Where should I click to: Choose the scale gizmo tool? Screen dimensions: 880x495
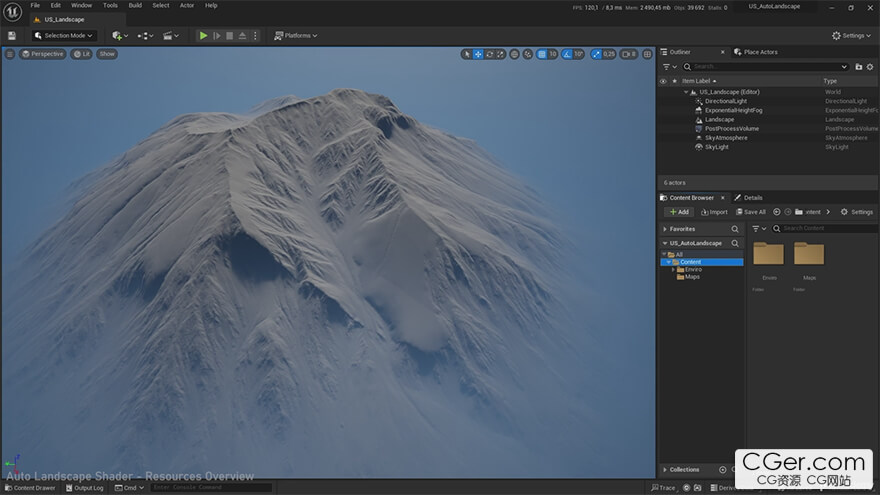tap(501, 54)
